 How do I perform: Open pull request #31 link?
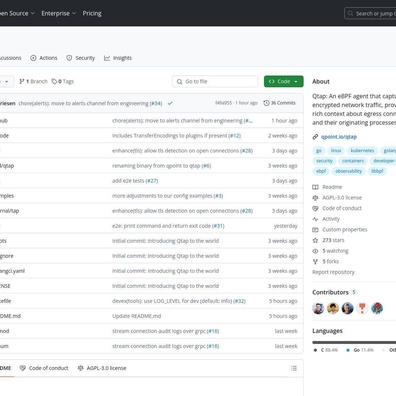click(x=218, y=226)
